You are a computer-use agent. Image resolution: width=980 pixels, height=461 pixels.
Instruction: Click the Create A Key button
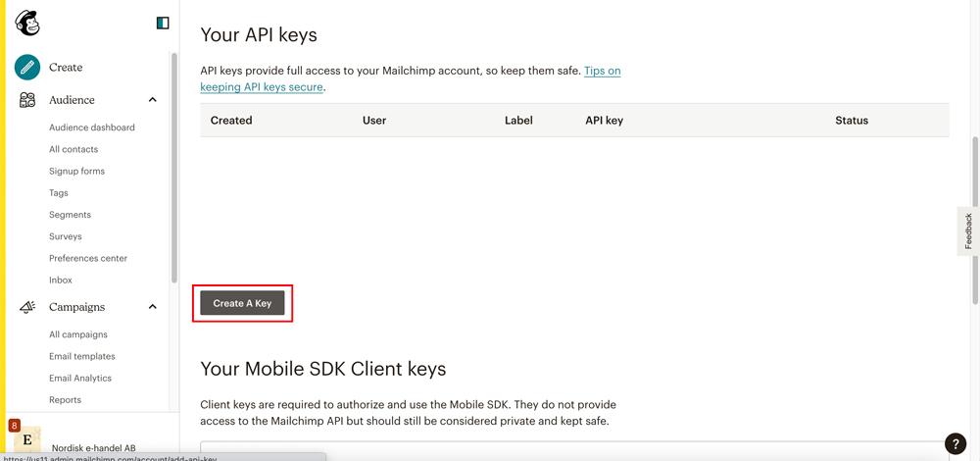242,303
